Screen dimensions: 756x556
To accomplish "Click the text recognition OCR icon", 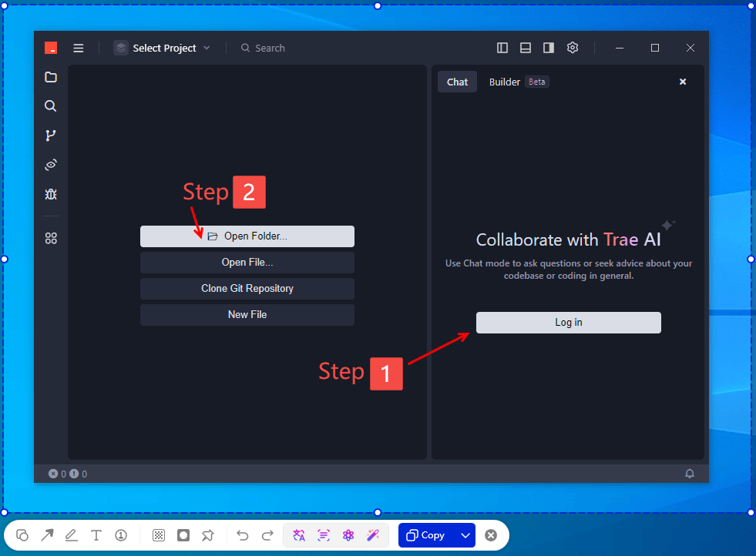I will pos(324,535).
